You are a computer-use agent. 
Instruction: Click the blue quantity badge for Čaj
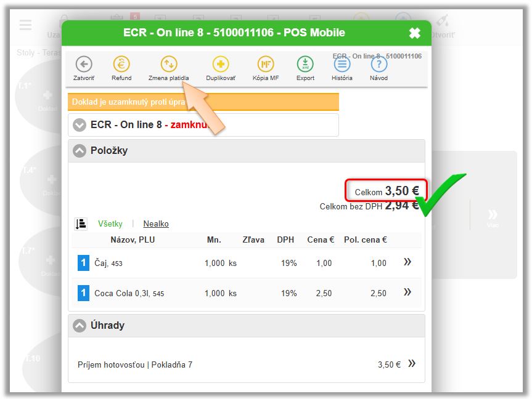tap(83, 263)
